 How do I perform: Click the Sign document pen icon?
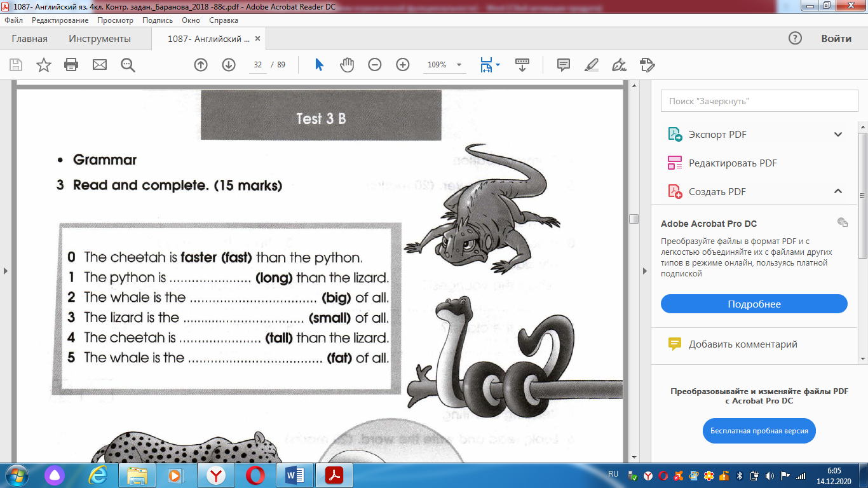[619, 65]
